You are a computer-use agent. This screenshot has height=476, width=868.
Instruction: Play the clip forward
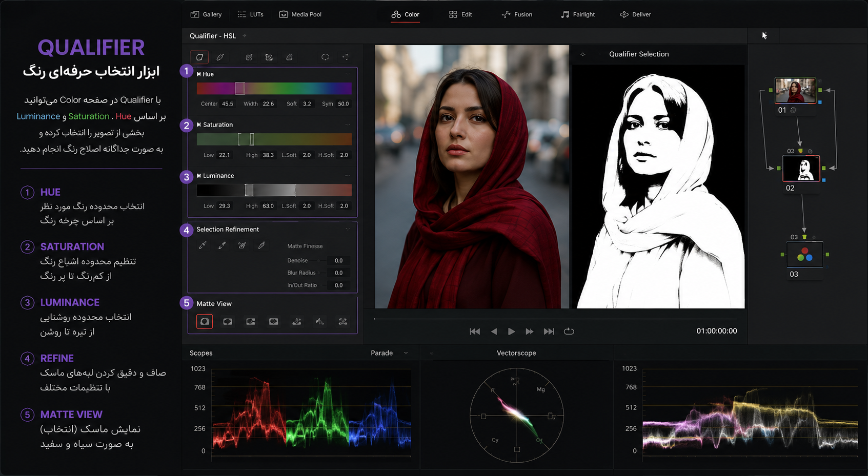(511, 332)
